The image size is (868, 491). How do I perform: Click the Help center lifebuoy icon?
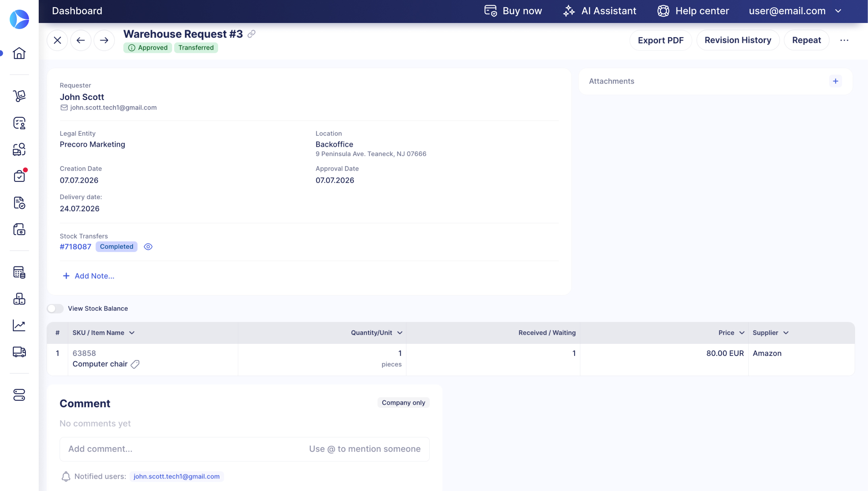tap(663, 11)
